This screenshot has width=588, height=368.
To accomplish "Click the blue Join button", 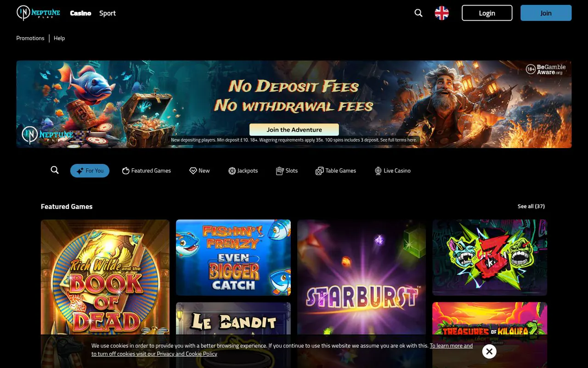I will pyautogui.click(x=546, y=13).
